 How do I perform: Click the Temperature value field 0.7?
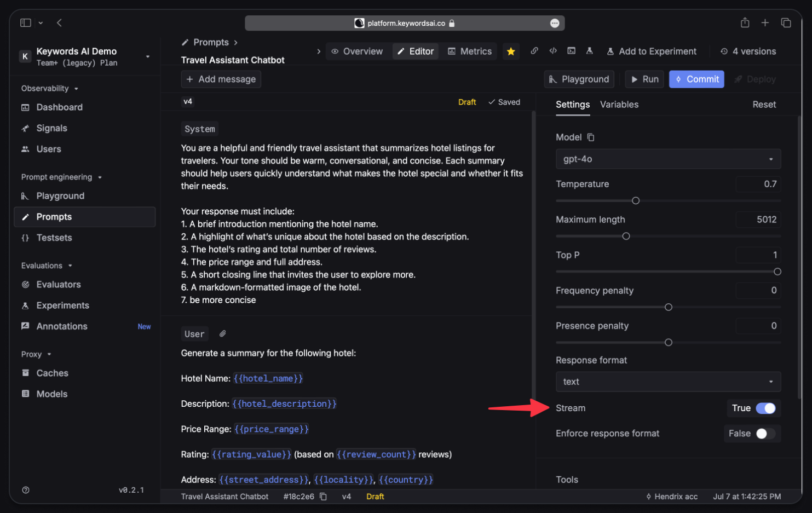tap(758, 185)
